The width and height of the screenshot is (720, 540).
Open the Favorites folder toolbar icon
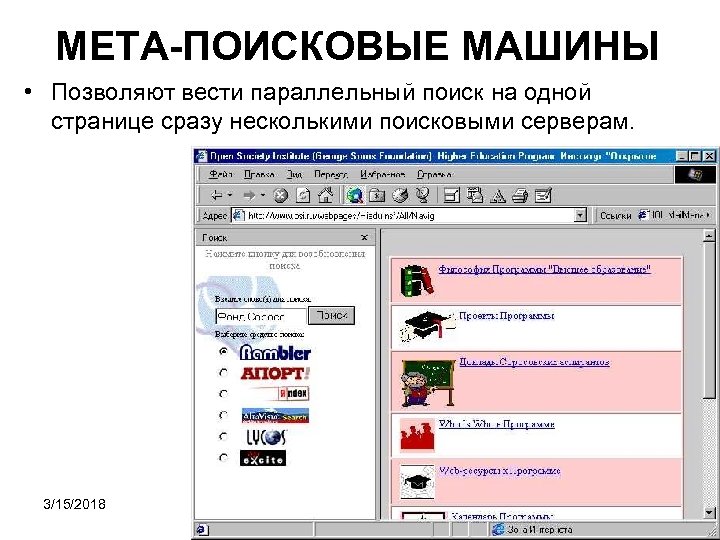[x=377, y=196]
